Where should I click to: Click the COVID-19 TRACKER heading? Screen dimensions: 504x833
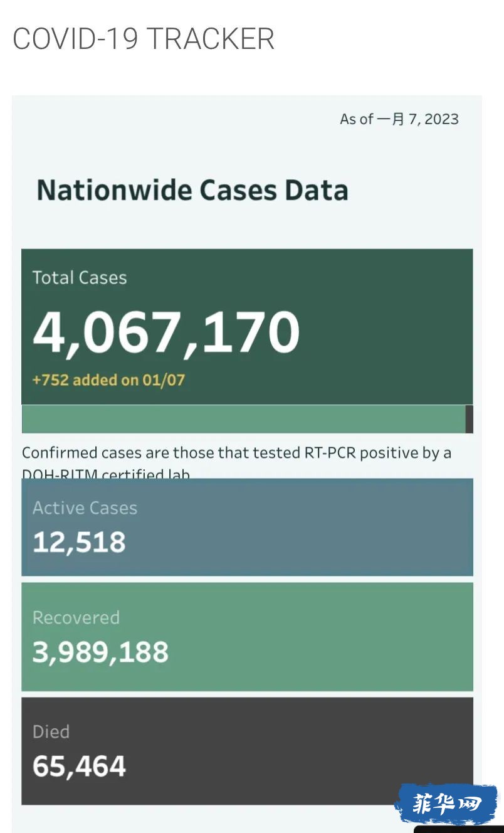144,39
